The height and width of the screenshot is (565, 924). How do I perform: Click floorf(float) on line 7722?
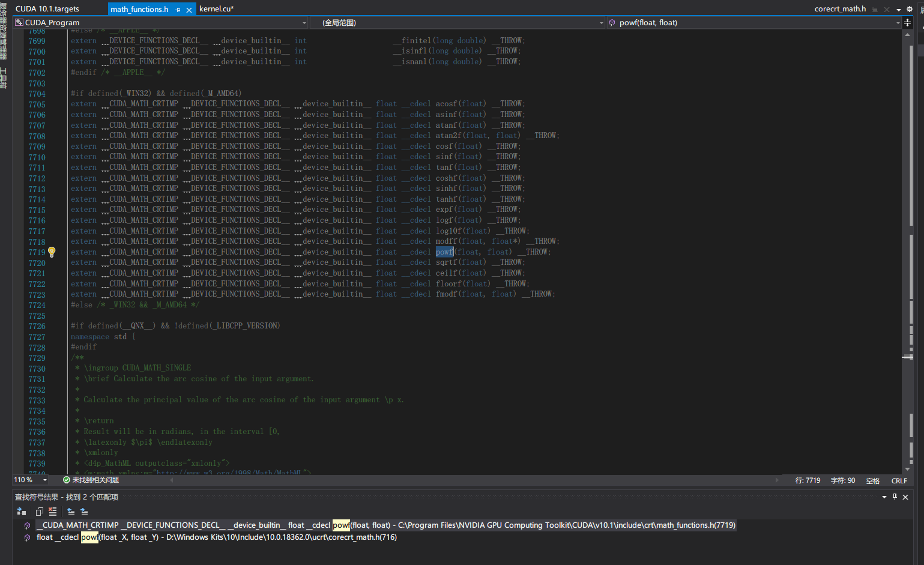pos(463,284)
